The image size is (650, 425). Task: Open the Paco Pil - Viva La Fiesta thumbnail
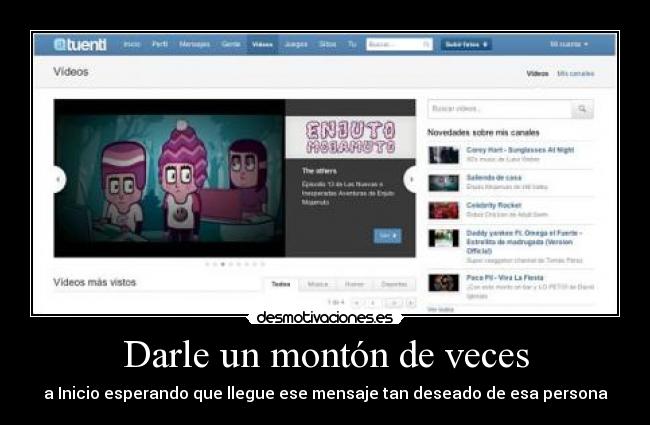tap(444, 283)
